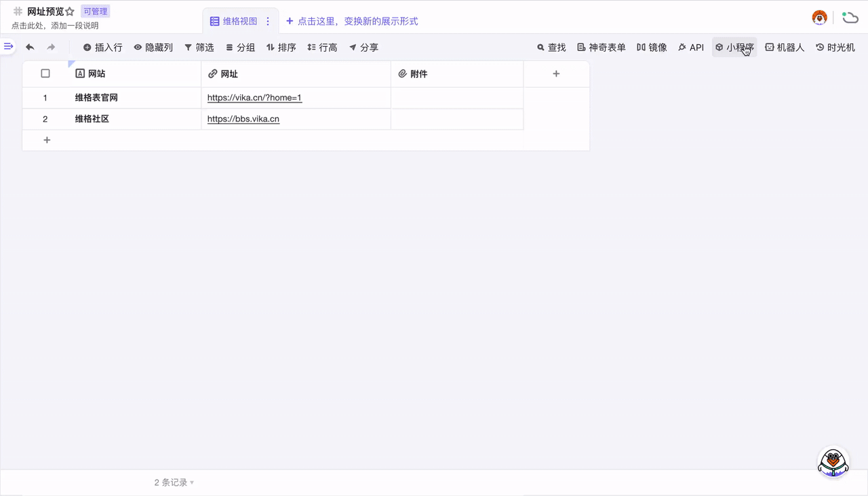This screenshot has height=496, width=868.
Task: Click the 镜像 mirror button
Action: coord(652,47)
